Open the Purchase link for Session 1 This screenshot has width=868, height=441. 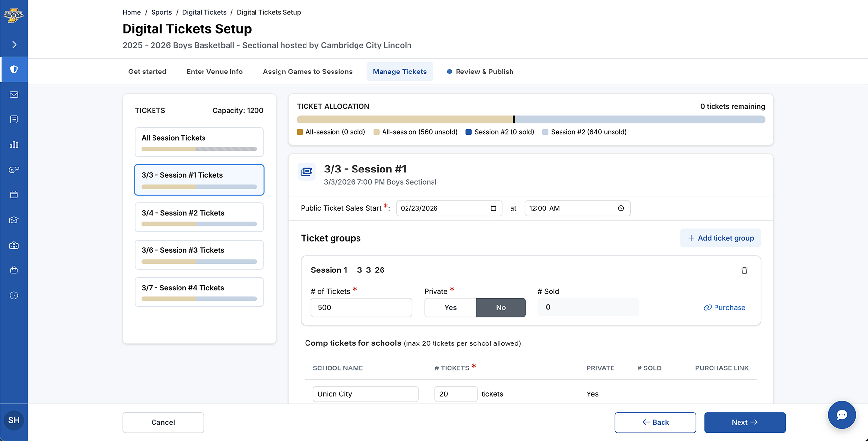(725, 308)
